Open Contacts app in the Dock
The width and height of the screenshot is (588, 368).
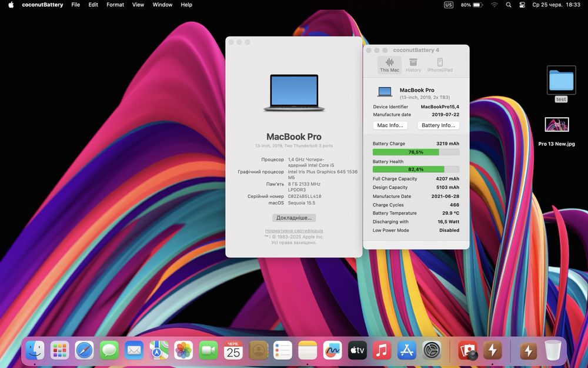coord(258,351)
